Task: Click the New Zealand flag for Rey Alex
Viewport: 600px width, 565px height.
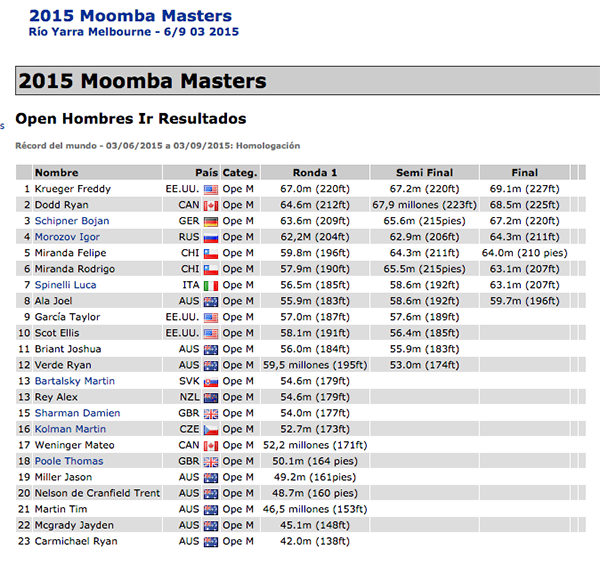Action: click(x=210, y=397)
